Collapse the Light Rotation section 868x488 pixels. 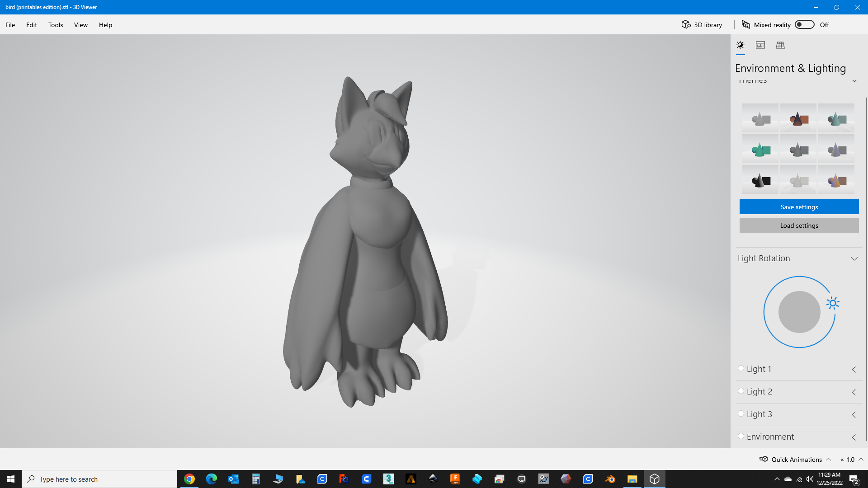[854, 259]
